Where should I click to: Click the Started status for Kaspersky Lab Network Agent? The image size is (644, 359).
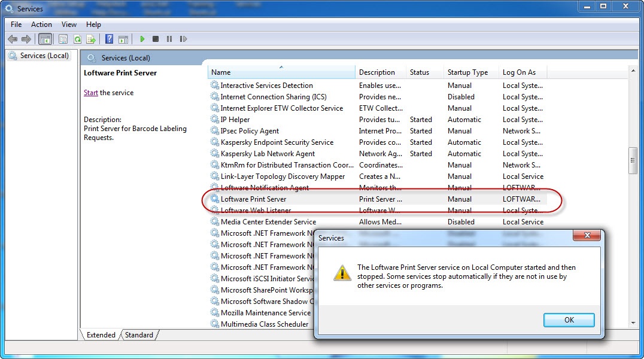coord(421,153)
